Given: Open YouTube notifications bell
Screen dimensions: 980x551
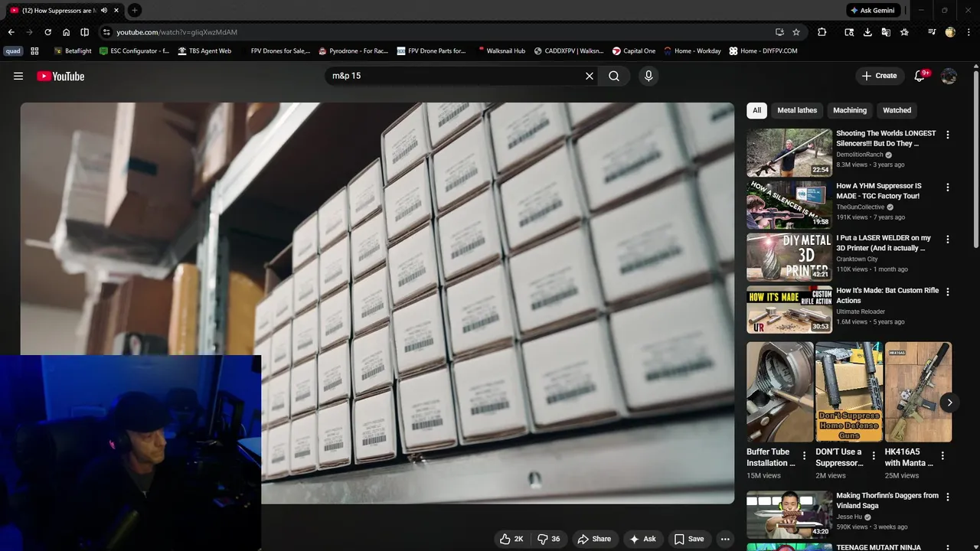Looking at the screenshot, I should click(x=920, y=76).
